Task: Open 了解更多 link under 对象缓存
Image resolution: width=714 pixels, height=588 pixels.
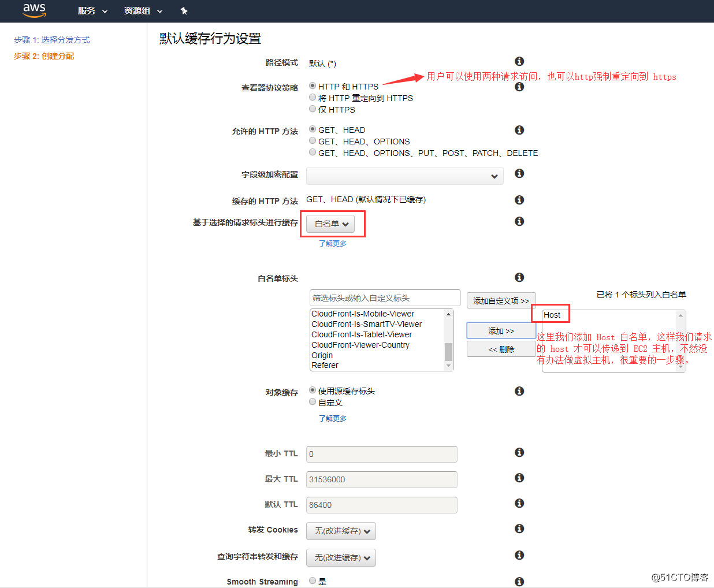Action: pyautogui.click(x=333, y=418)
